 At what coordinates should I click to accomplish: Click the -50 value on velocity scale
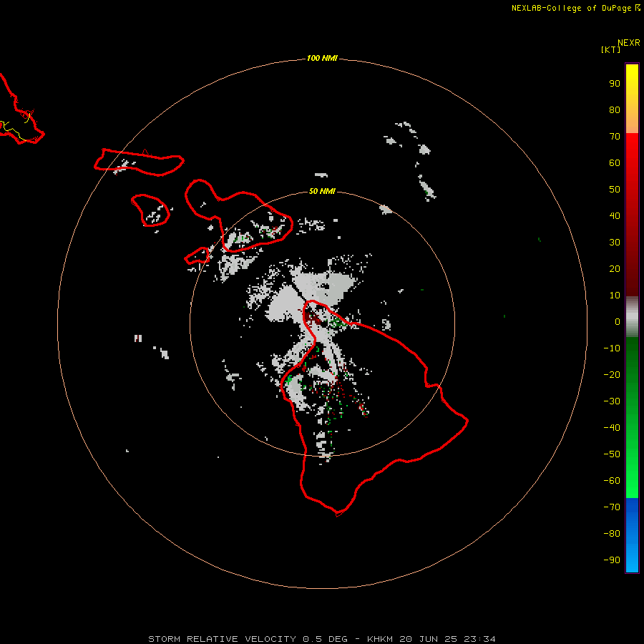pyautogui.click(x=612, y=454)
